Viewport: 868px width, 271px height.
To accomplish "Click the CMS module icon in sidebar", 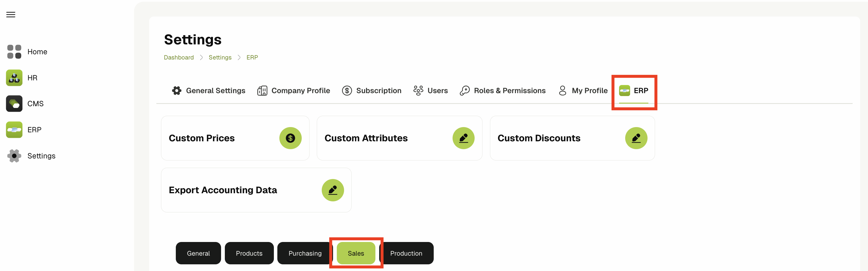I will click(x=14, y=104).
